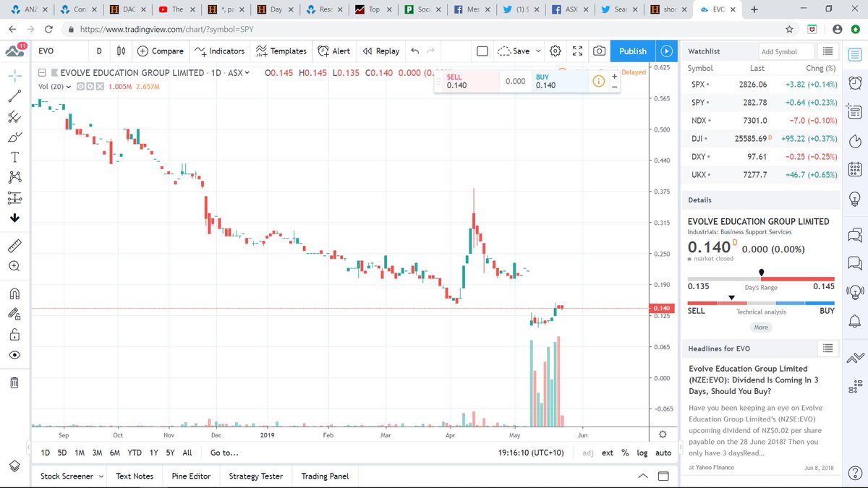
Task: Expand the Save layout dropdown arrow
Action: coord(537,51)
